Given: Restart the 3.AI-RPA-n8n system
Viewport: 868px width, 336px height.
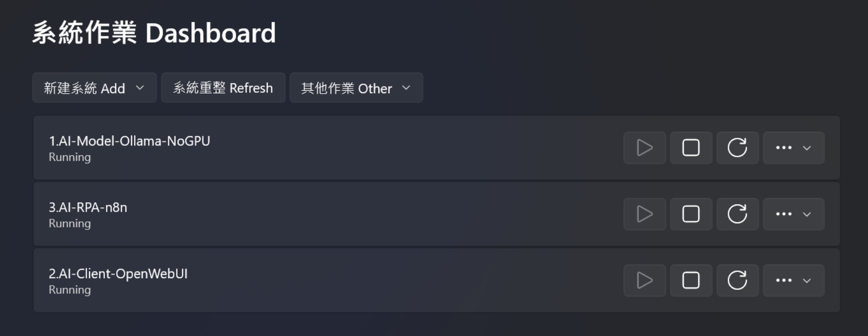Looking at the screenshot, I should pos(737,214).
